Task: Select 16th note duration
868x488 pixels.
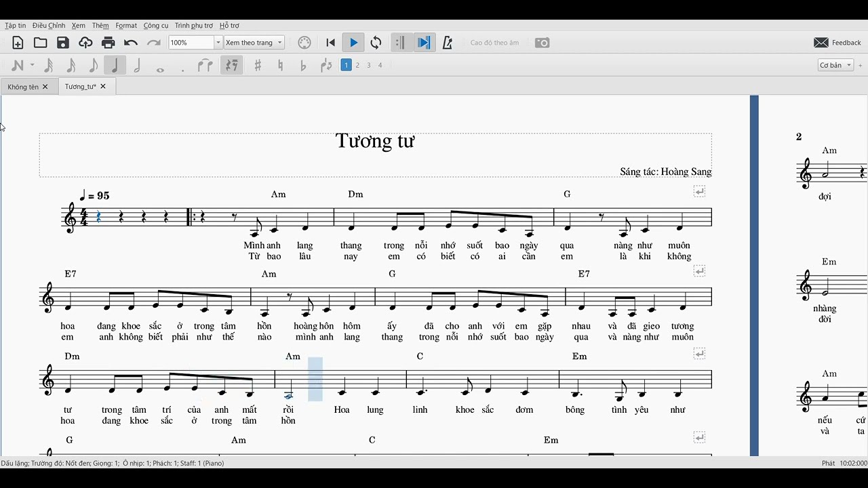Action: pos(71,65)
